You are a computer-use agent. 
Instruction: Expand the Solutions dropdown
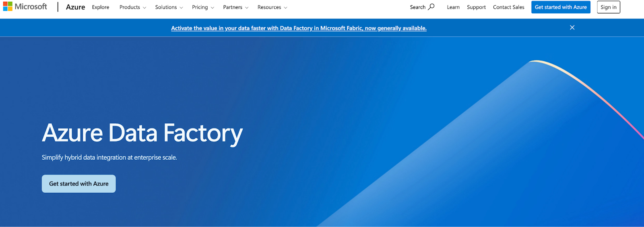pyautogui.click(x=169, y=7)
